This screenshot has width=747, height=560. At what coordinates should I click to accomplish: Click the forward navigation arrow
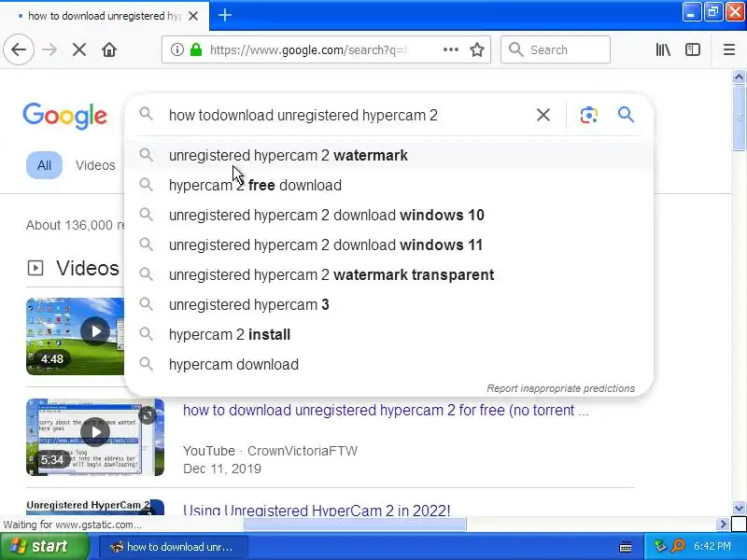click(x=49, y=49)
